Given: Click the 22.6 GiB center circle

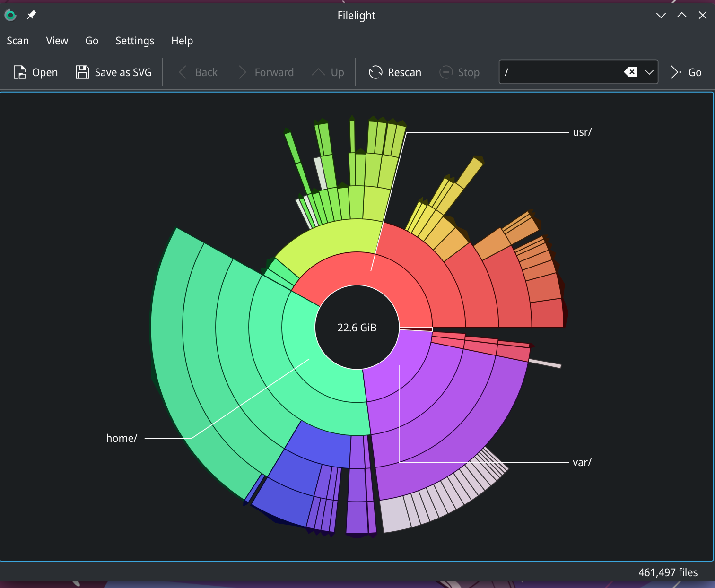Looking at the screenshot, I should click(357, 327).
